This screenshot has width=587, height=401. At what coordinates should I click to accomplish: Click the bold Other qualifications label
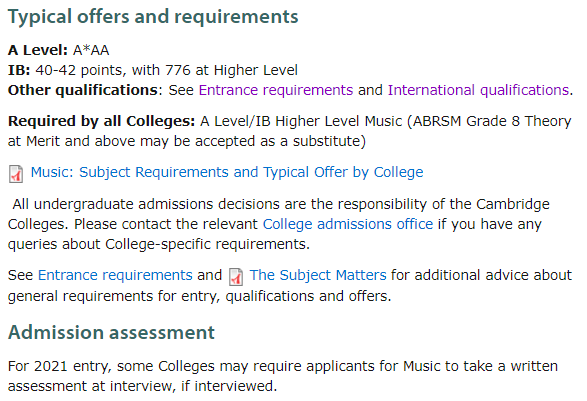tap(82, 91)
